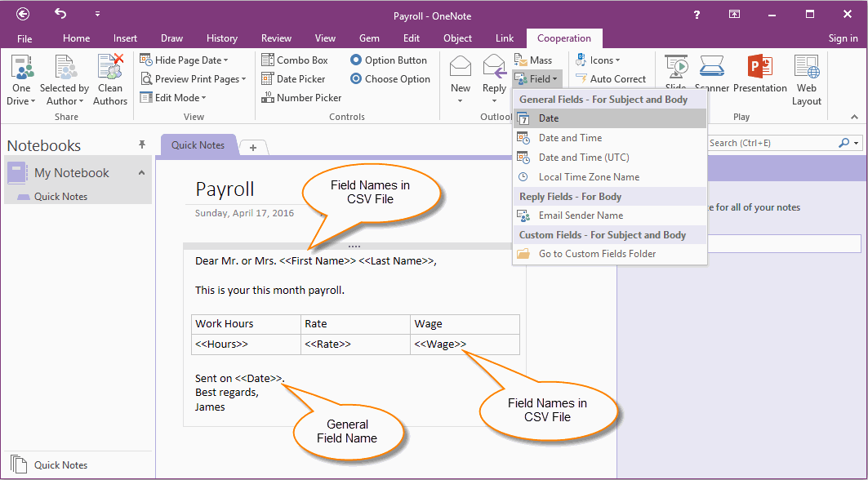The height and width of the screenshot is (480, 868).
Task: Click the Undo arrow in quick access toolbar
Action: tap(60, 15)
